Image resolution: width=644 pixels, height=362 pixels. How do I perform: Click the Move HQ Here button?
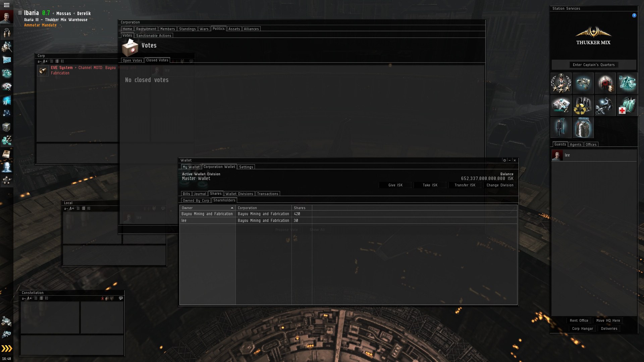(x=608, y=320)
